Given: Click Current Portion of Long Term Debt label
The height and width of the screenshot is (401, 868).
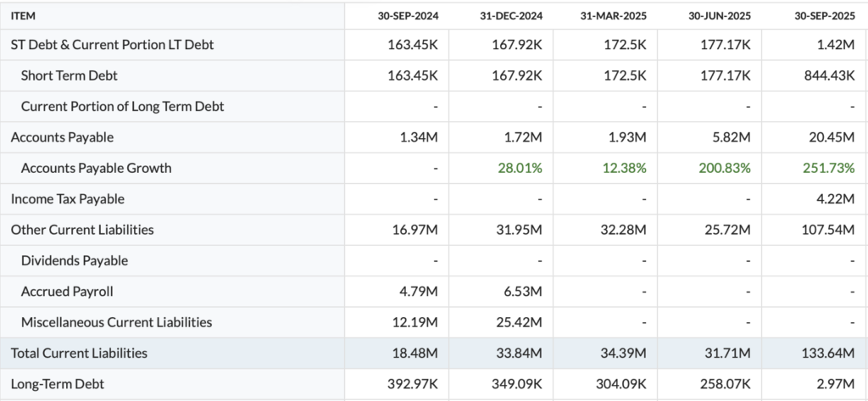Looking at the screenshot, I should pyautogui.click(x=122, y=106).
